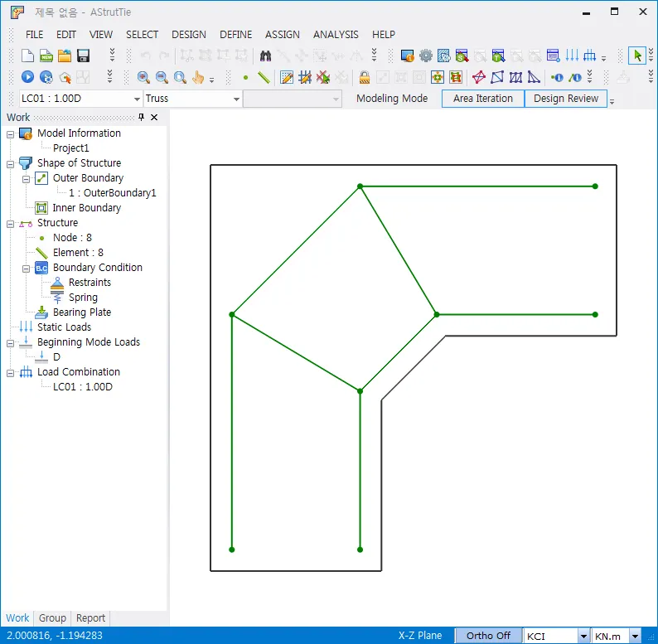The width and height of the screenshot is (658, 644).
Task: Click the red truss mesh generation icon
Action: click(479, 77)
